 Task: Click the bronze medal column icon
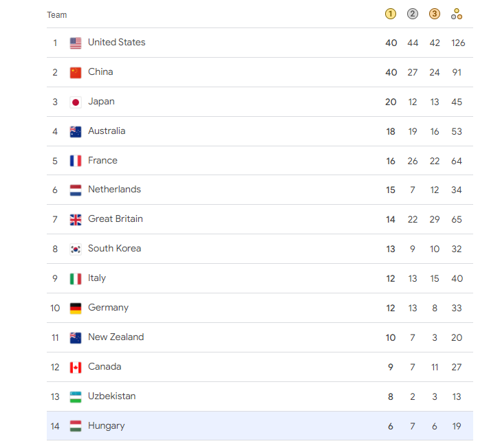[x=434, y=14]
